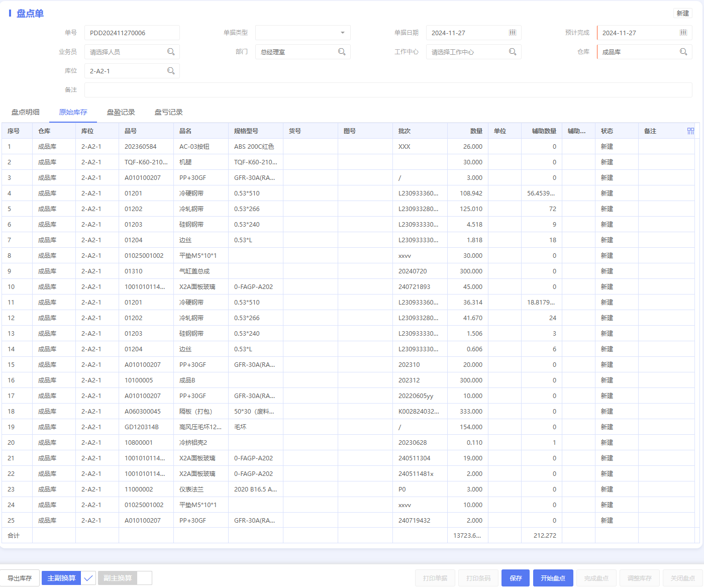
Task: Switch to 盘亏记录 tab
Action: (168, 112)
